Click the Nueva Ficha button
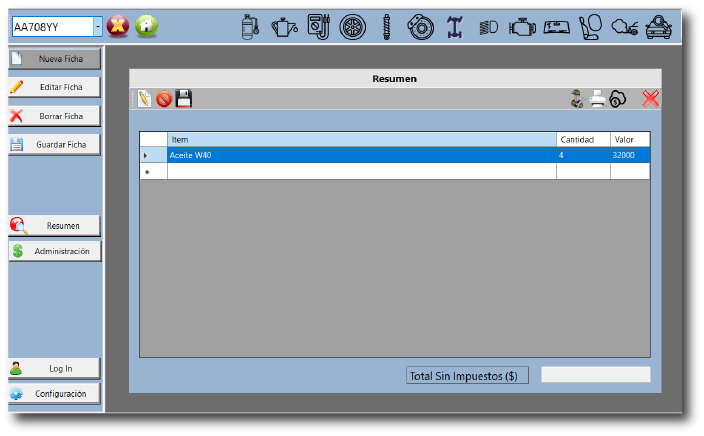 pos(55,59)
